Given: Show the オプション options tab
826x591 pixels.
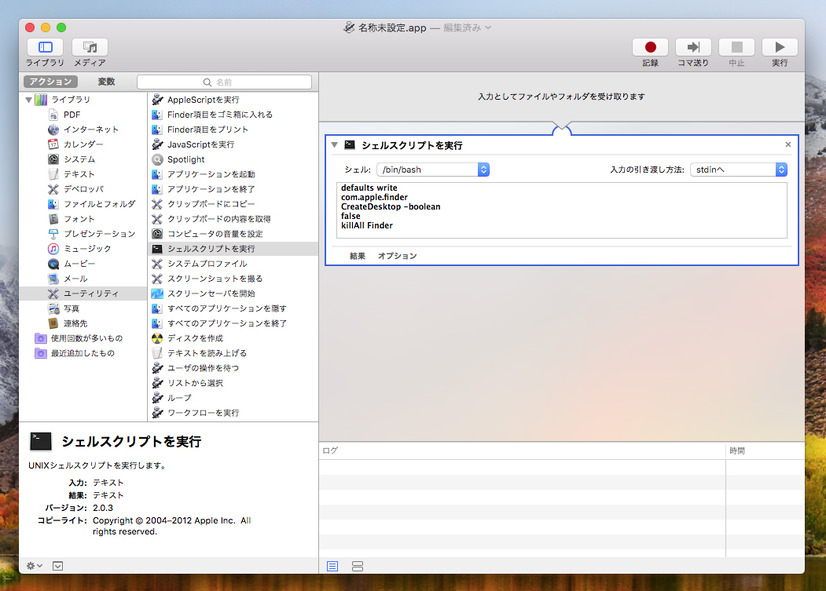Looking at the screenshot, I should click(x=397, y=256).
